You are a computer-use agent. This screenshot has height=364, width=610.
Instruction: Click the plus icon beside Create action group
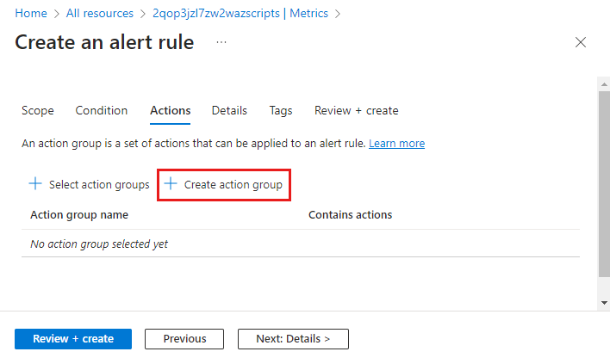point(171,183)
